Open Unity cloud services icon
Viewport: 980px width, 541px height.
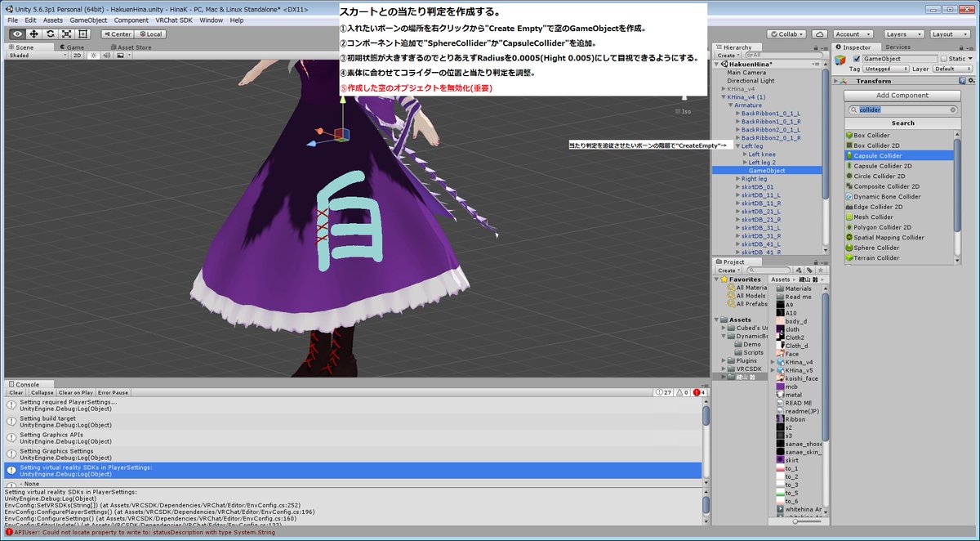[819, 34]
